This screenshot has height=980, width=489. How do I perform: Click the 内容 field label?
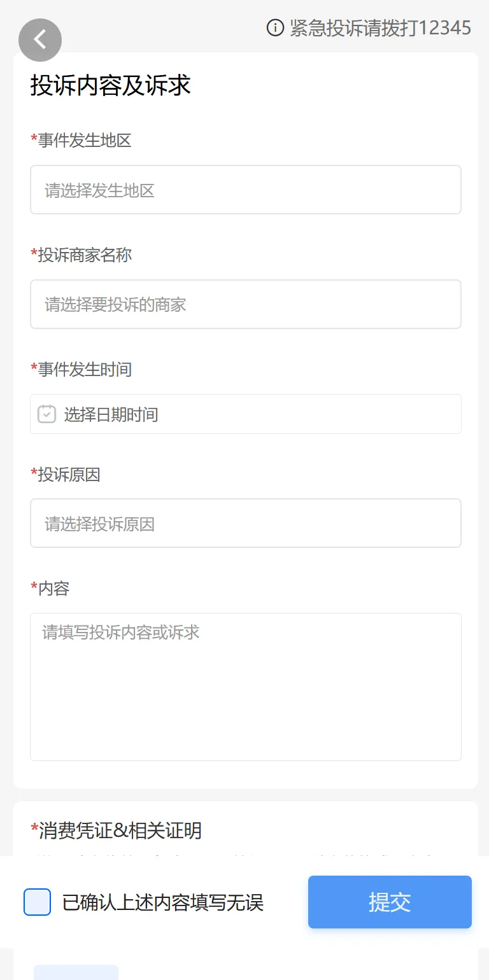[53, 589]
